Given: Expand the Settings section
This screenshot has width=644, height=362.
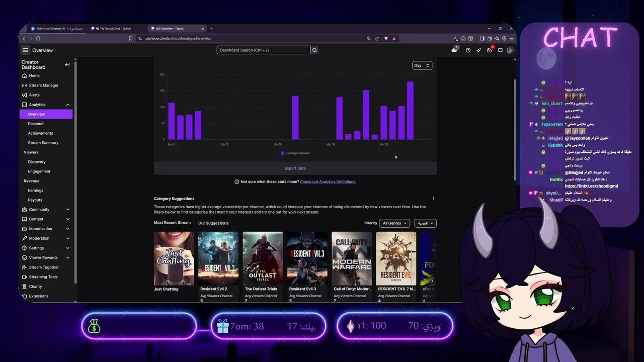Looking at the screenshot, I should point(68,248).
